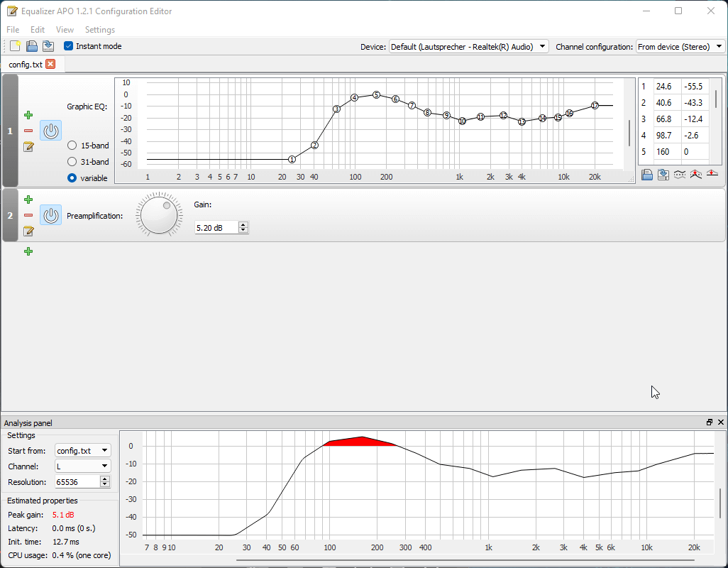Select the 15-band radio option
The image size is (728, 568).
tap(72, 146)
